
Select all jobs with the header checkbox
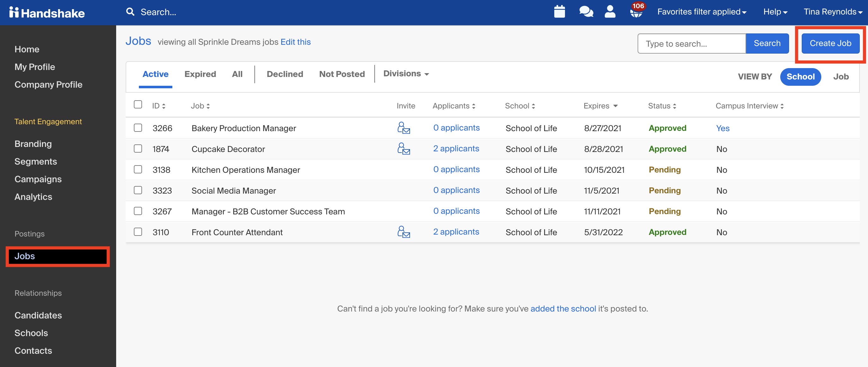(x=138, y=104)
